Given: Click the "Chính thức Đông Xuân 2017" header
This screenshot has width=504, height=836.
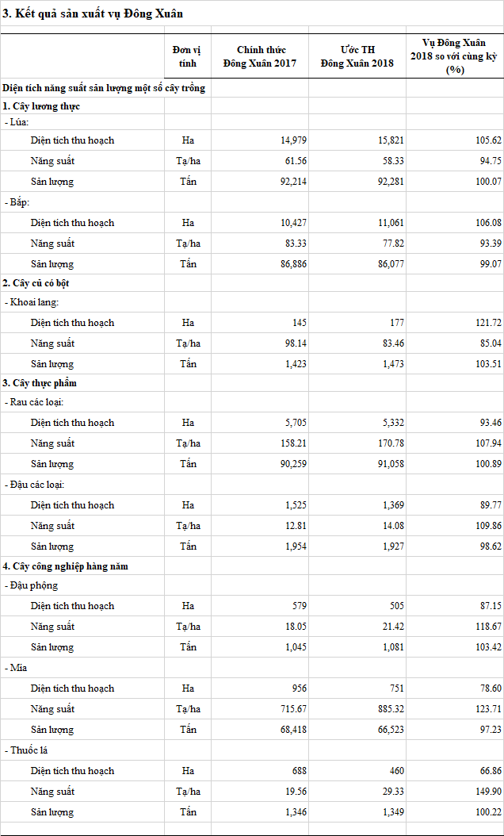Looking at the screenshot, I should tap(260, 56).
